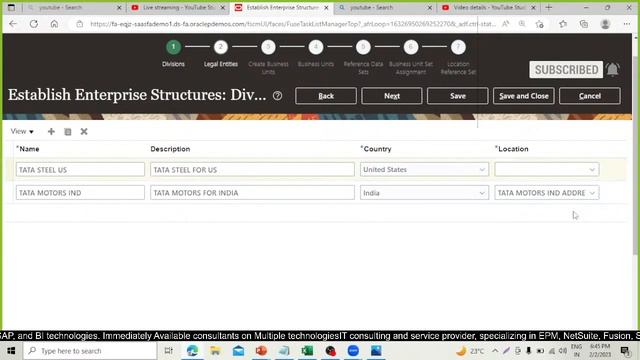Click the Subscribed button
Image resolution: width=640 pixels, height=360 pixels.
[566, 70]
